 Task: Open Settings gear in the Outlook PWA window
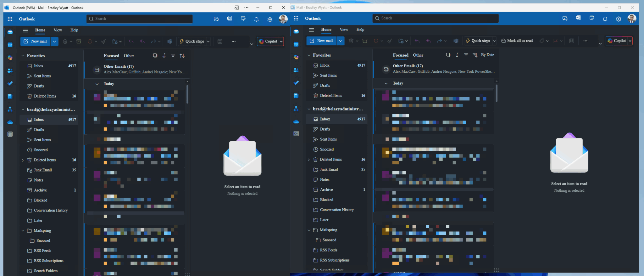tap(270, 20)
